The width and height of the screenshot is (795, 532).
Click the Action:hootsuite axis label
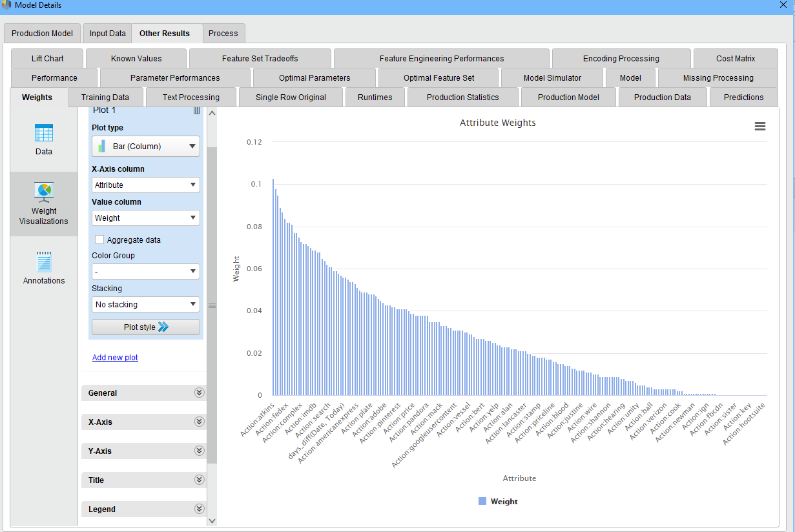(x=744, y=424)
